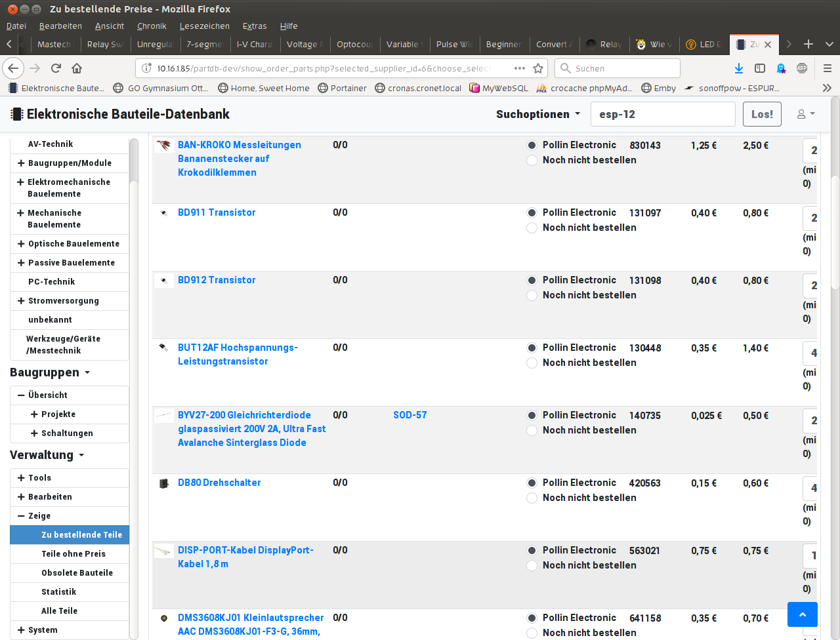This screenshot has width=840, height=640.
Task: Click the esp-12 part search field
Action: (663, 114)
